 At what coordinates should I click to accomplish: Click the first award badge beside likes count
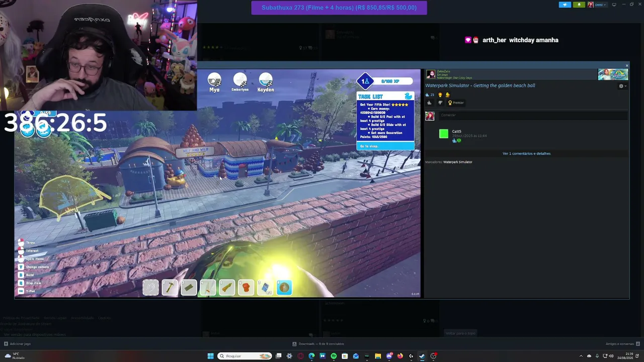[440, 95]
